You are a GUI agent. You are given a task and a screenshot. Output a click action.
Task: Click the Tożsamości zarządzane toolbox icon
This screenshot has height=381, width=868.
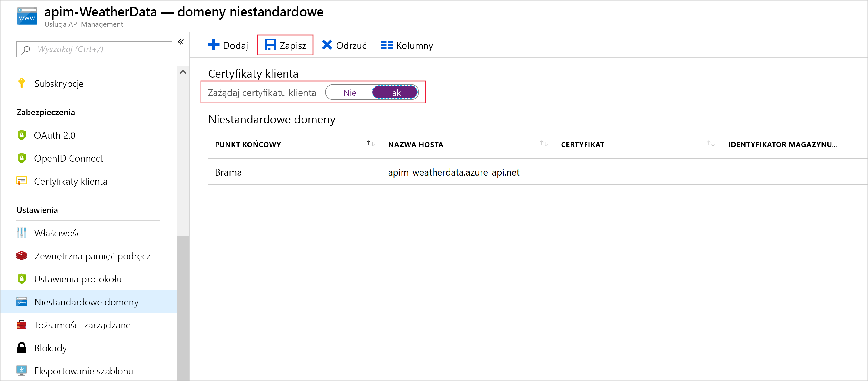click(x=22, y=325)
